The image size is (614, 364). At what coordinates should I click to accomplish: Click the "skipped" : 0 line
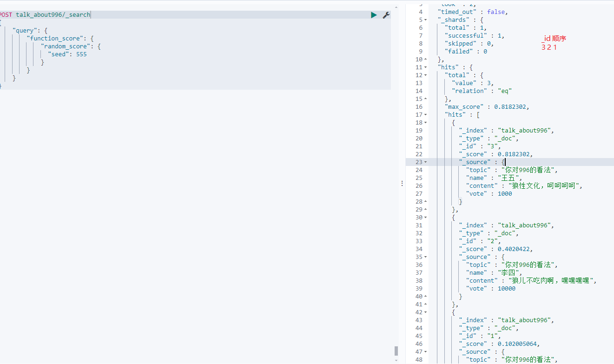tap(469, 44)
